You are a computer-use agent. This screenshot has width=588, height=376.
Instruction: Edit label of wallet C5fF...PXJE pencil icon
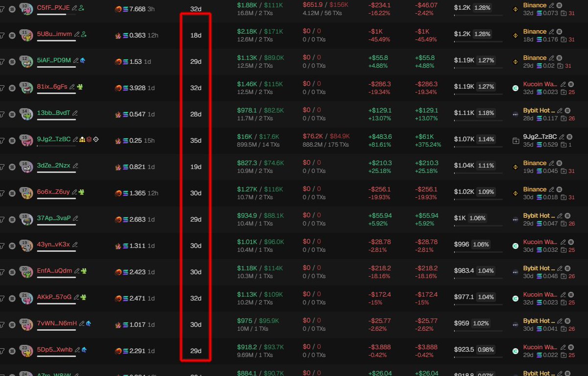pos(74,8)
